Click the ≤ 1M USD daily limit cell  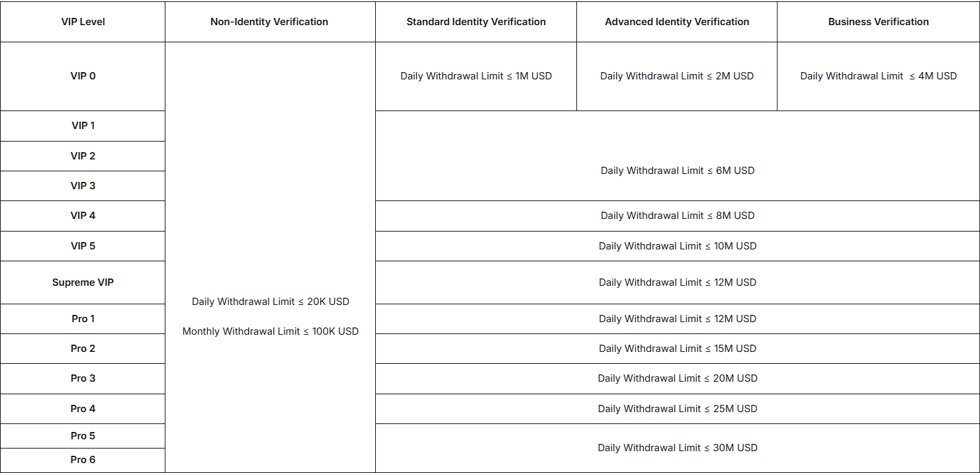click(x=476, y=76)
